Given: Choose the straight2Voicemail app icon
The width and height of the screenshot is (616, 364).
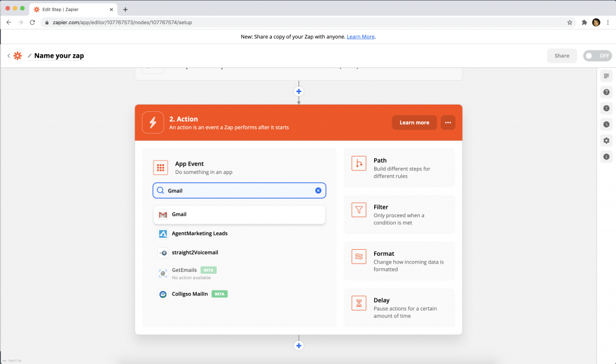Looking at the screenshot, I should 162,253.
